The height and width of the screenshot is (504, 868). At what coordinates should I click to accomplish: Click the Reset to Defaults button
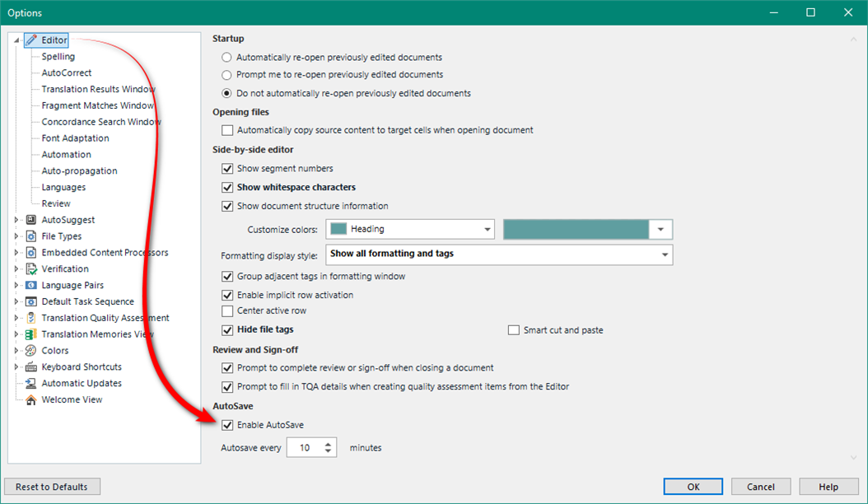click(x=52, y=486)
